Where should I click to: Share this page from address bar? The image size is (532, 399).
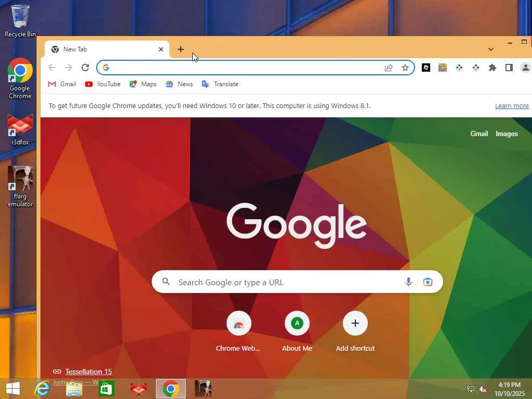pos(389,68)
